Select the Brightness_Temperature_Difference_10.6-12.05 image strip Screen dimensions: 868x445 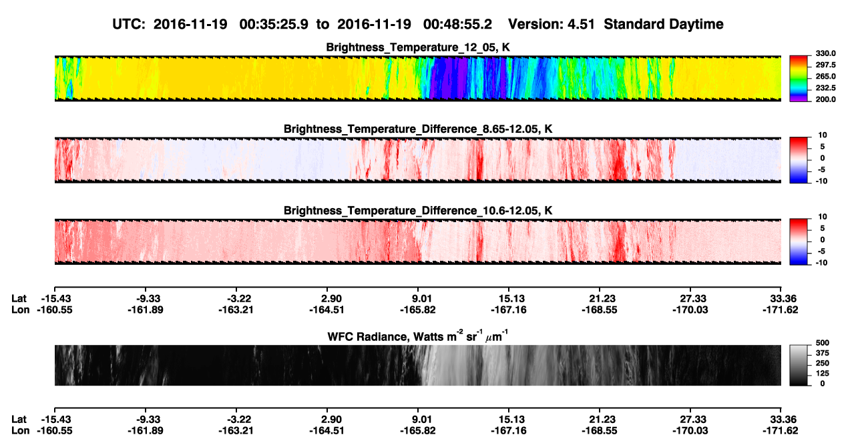click(x=417, y=241)
